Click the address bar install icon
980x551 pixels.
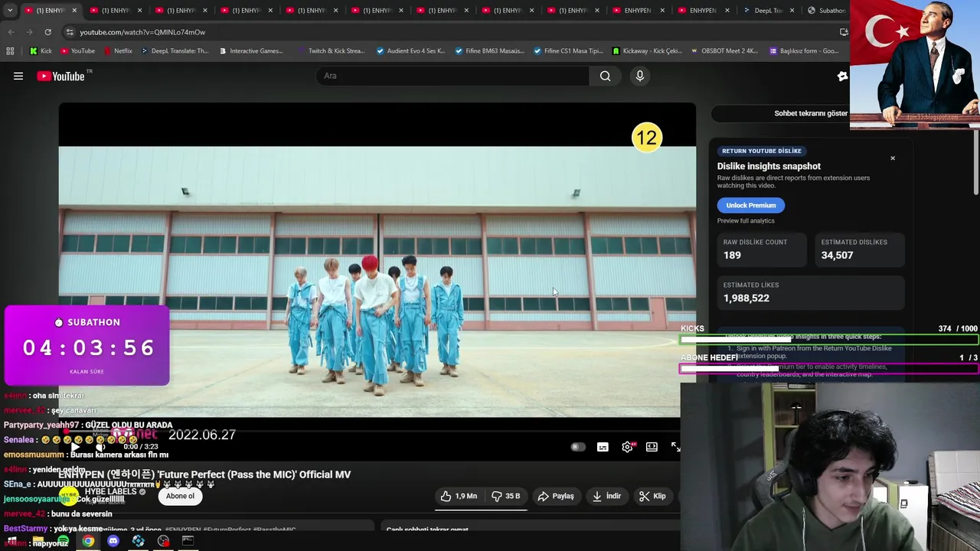click(x=843, y=32)
